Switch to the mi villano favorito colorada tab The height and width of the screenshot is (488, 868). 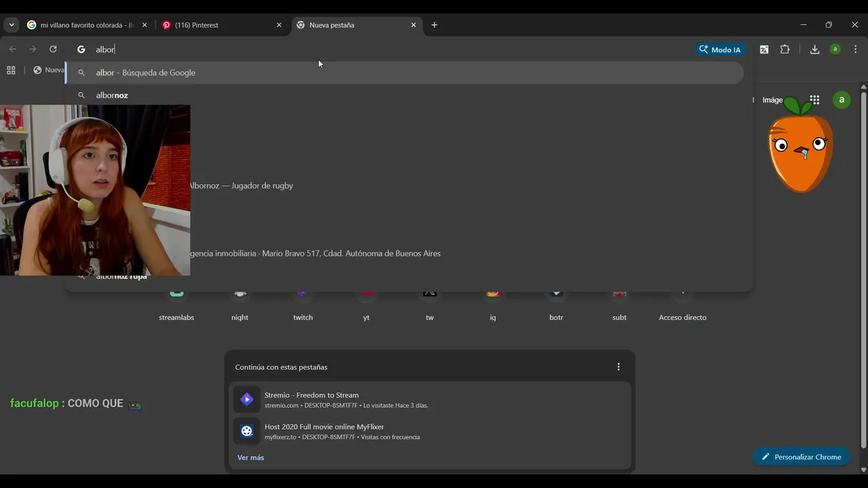[x=87, y=25]
